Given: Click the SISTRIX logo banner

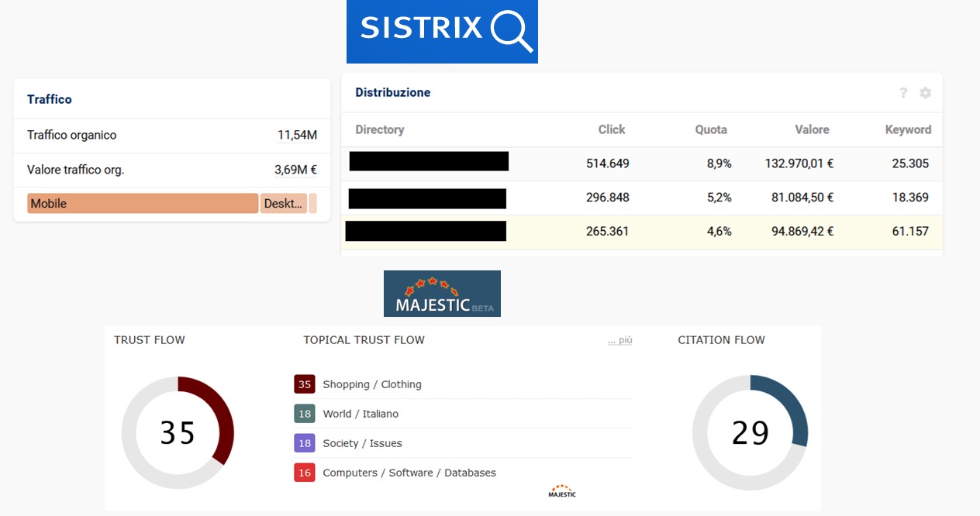Looking at the screenshot, I should [x=442, y=31].
